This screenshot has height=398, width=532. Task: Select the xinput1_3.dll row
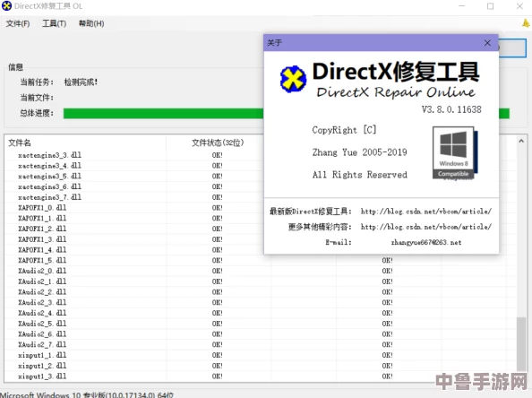tap(261, 376)
